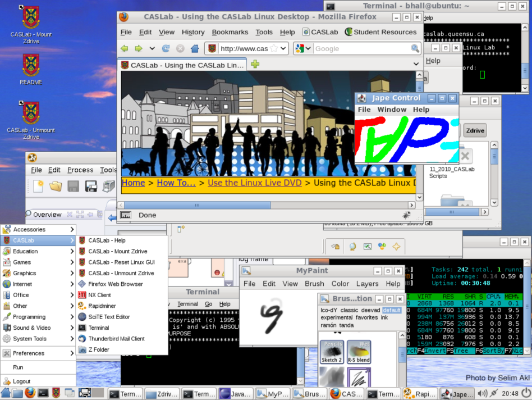Expand the Preferences submenu

click(x=38, y=353)
